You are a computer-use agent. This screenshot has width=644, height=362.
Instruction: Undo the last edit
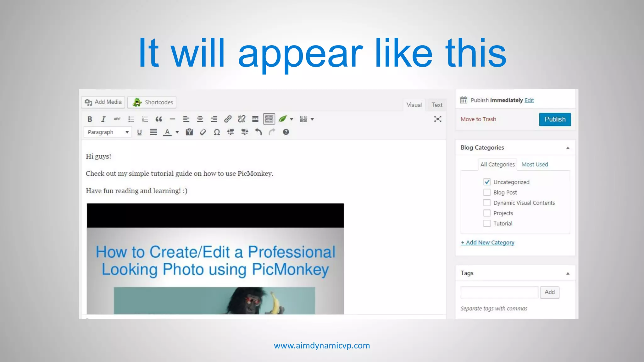[258, 132]
